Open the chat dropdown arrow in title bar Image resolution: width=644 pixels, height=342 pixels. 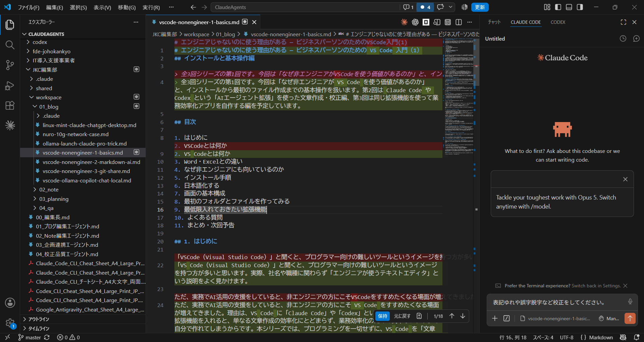(x=450, y=7)
